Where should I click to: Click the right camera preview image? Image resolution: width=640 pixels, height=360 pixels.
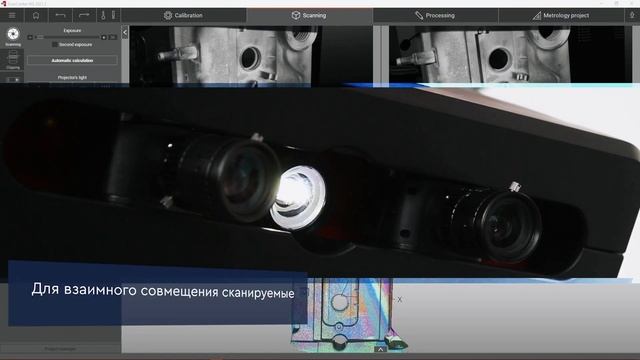click(x=510, y=55)
